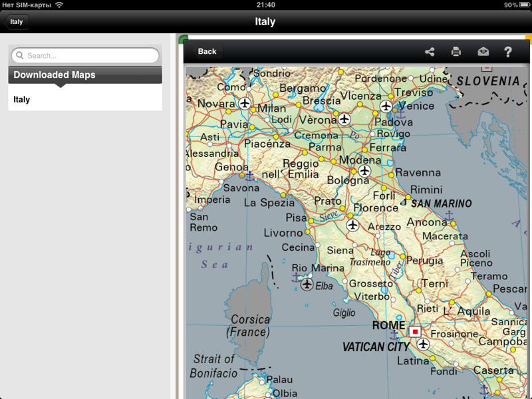The width and height of the screenshot is (532, 399).
Task: Click the red capital marker at Rome
Action: click(415, 331)
